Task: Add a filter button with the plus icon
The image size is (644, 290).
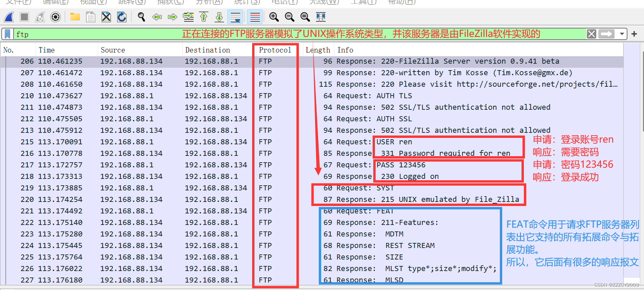Action: pyautogui.click(x=634, y=34)
